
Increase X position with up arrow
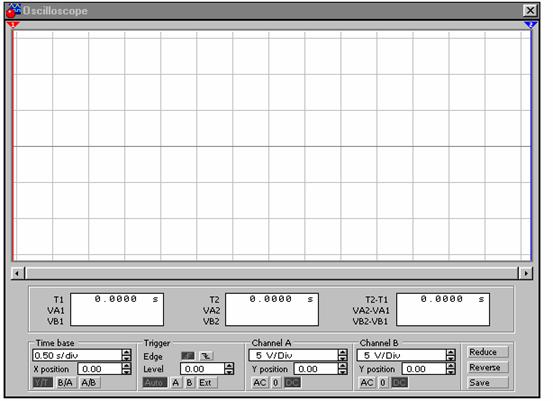coord(127,366)
